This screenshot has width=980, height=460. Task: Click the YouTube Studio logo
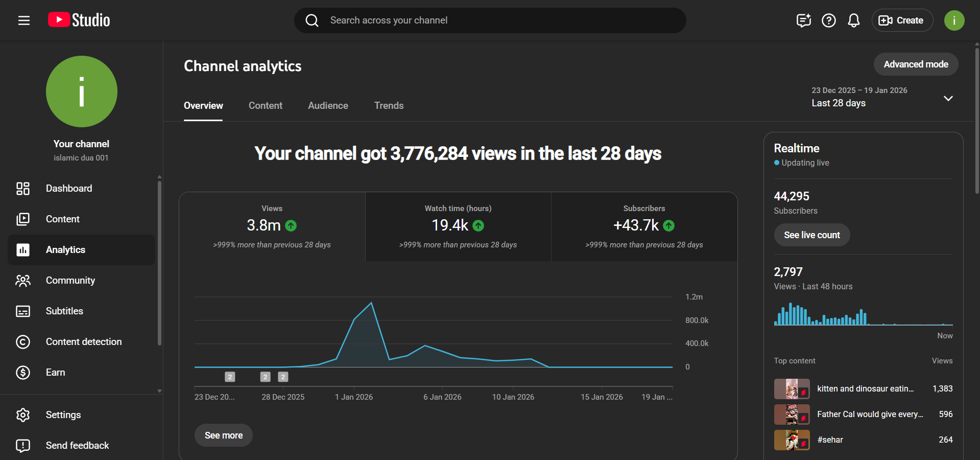coord(79,20)
